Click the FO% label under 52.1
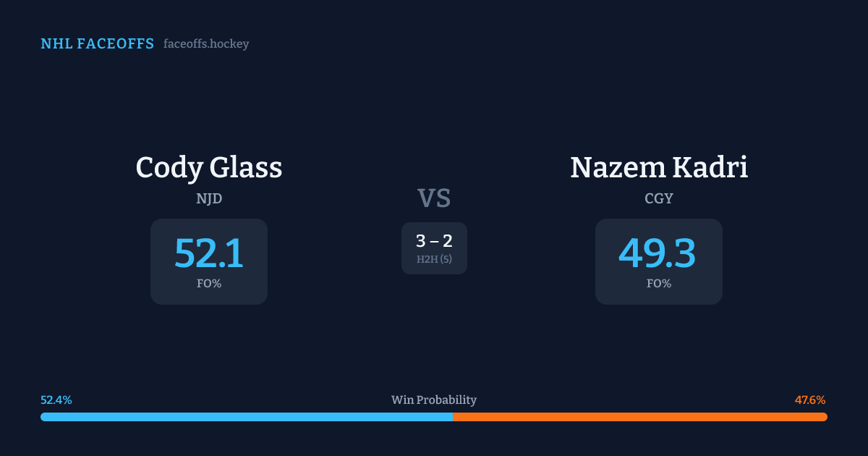 (209, 284)
